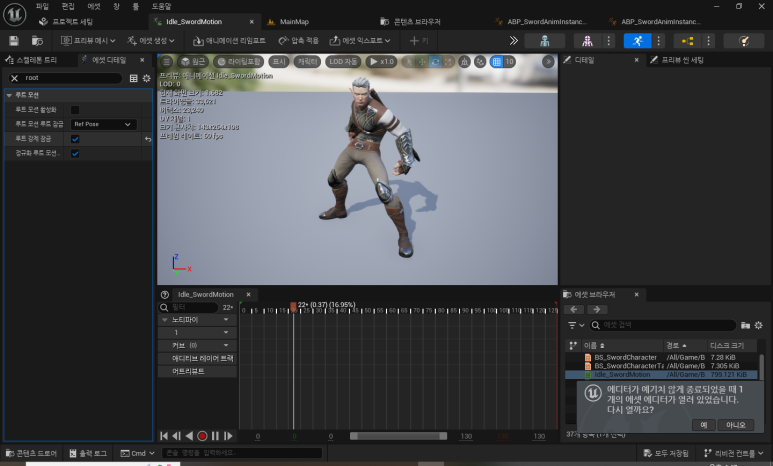Open the Ref Pose root lock dropdown

103,124
